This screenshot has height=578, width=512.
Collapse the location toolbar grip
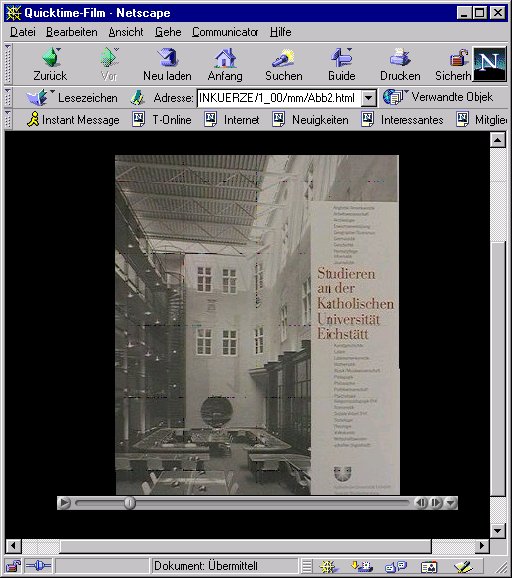[8, 98]
